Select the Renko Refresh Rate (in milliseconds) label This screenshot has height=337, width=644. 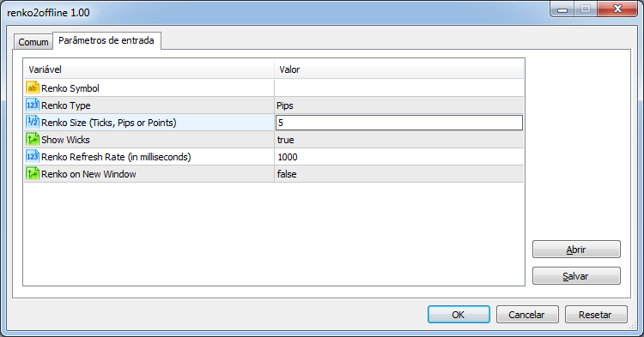[116, 157]
